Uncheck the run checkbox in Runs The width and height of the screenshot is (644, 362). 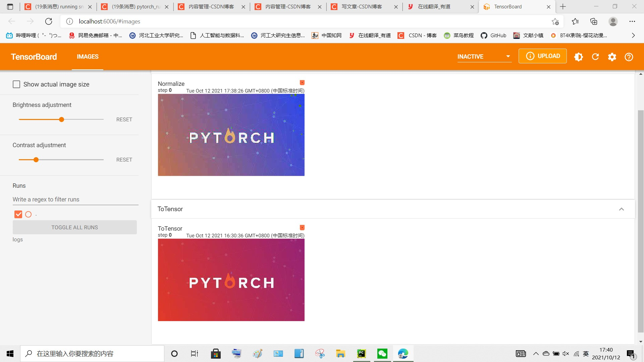(x=18, y=214)
